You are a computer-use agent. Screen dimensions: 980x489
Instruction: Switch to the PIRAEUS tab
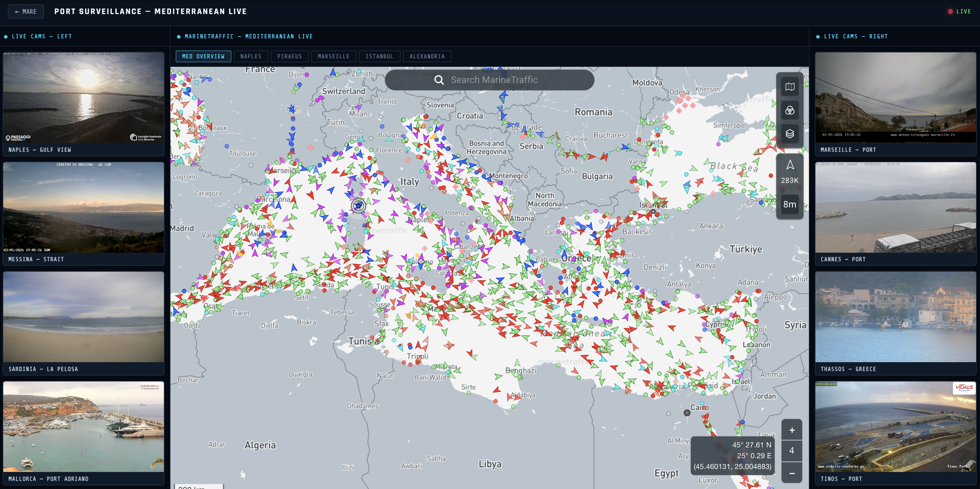pos(289,56)
